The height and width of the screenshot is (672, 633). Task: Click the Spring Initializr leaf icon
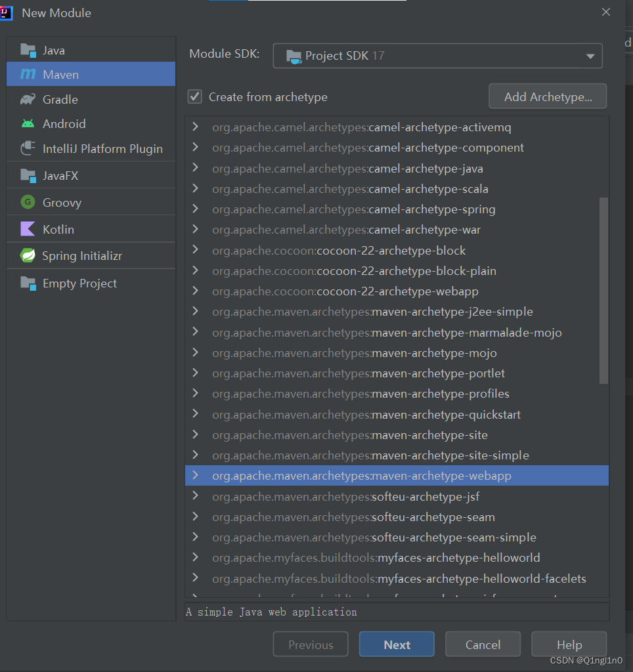coord(28,255)
